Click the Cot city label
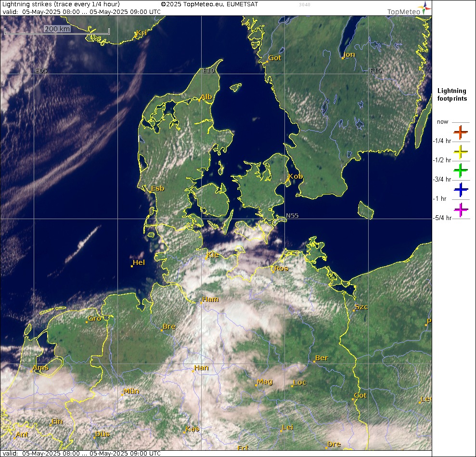 pyautogui.click(x=360, y=396)
